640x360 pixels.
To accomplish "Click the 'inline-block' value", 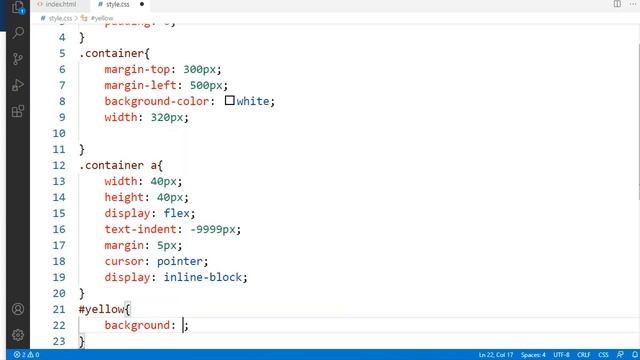I will (203, 277).
